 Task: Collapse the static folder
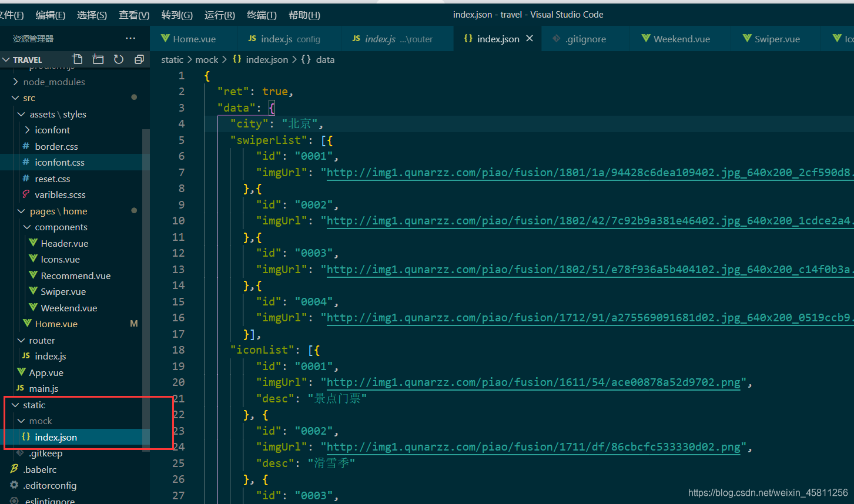[x=15, y=405]
